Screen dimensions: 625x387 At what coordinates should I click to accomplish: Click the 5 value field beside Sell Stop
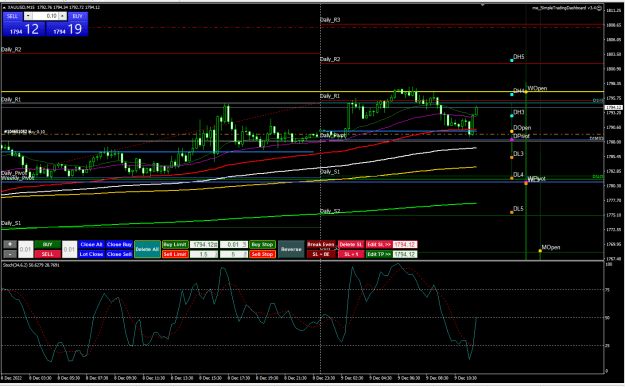[x=234, y=254]
